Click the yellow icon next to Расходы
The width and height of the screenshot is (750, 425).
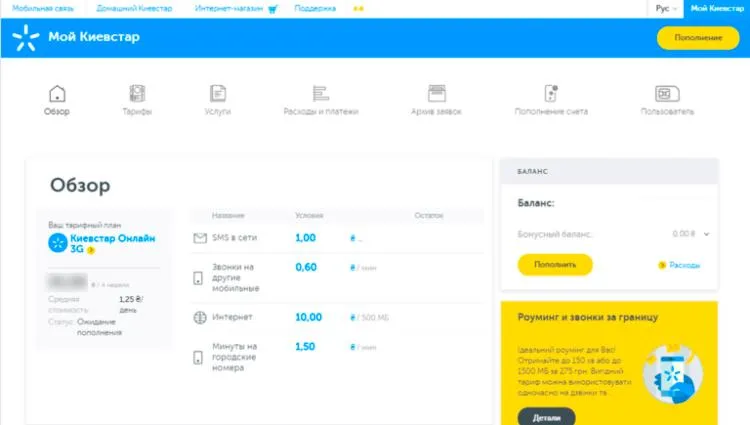click(x=662, y=265)
